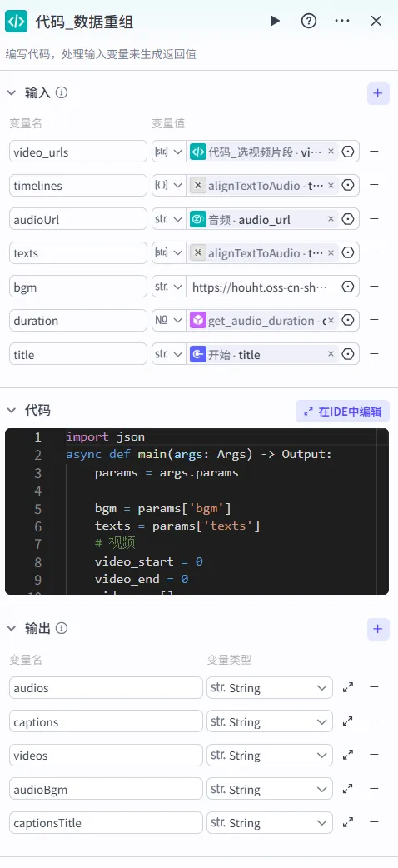
Task: Expand the captions output row
Action: point(348,721)
